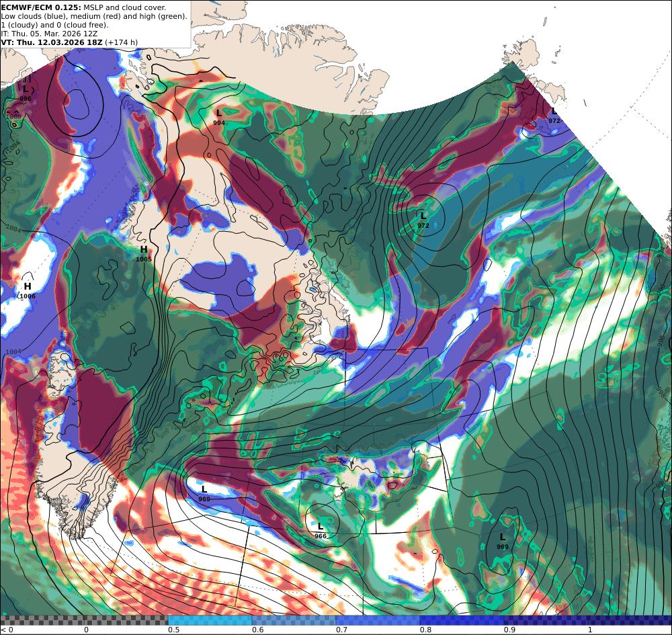
Task: Click the high-pressure marker "H 1006"
Action: (28, 290)
